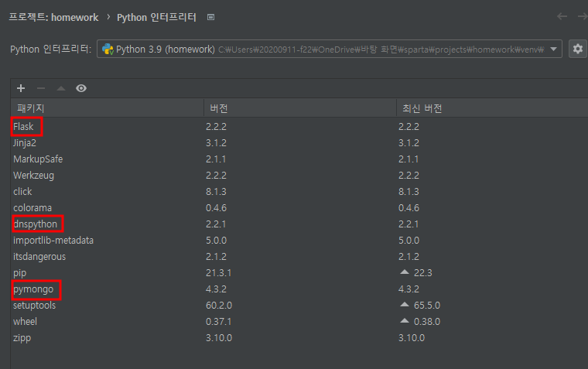Select the Jinja2 package
588x369 pixels.
25,143
